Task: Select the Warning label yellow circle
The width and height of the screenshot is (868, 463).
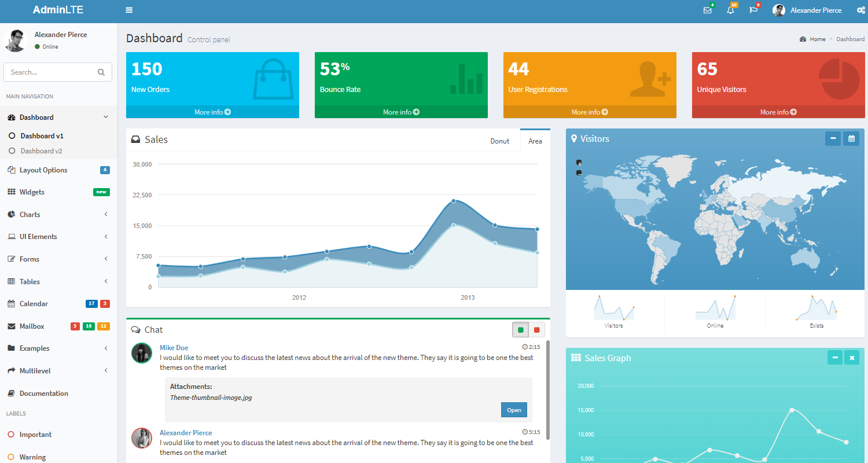Action: [x=11, y=457]
